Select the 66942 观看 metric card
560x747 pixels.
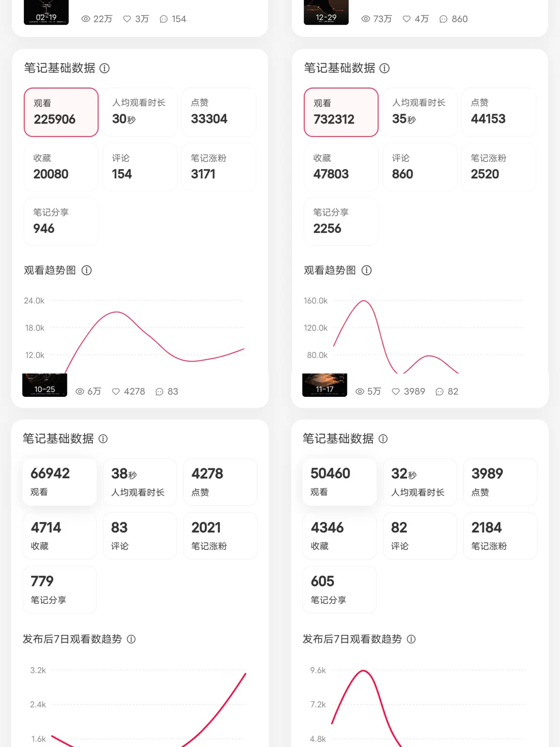60,482
